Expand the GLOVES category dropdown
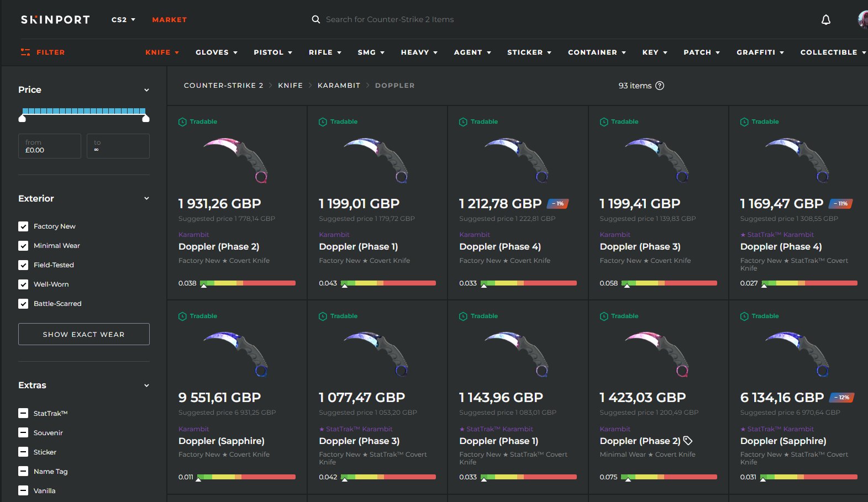868x502 pixels. pos(217,52)
